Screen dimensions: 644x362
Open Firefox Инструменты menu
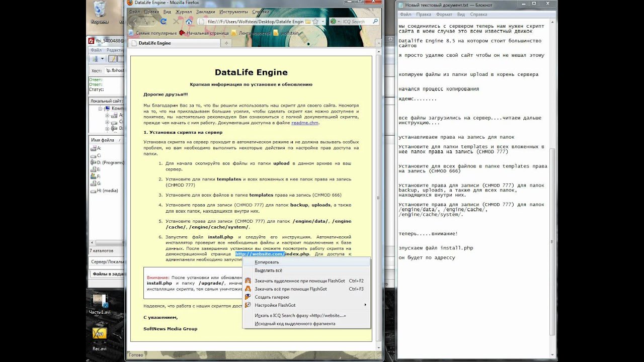233,12
